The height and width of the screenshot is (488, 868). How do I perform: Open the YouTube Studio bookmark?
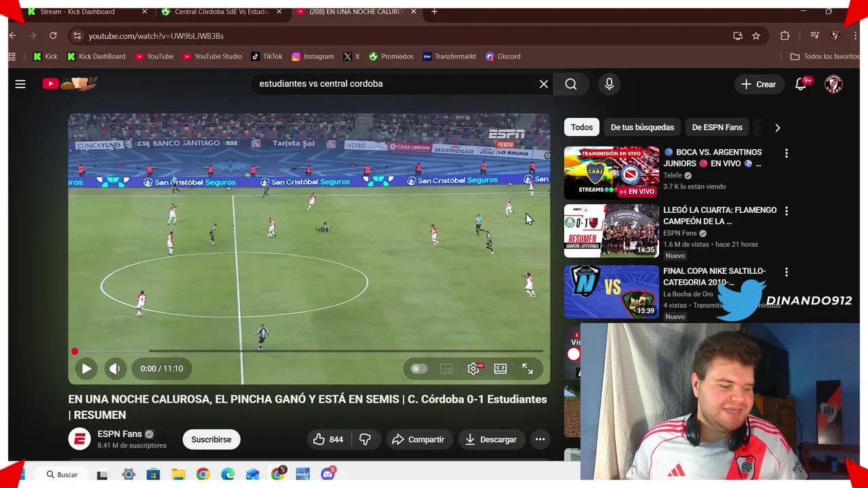click(212, 56)
